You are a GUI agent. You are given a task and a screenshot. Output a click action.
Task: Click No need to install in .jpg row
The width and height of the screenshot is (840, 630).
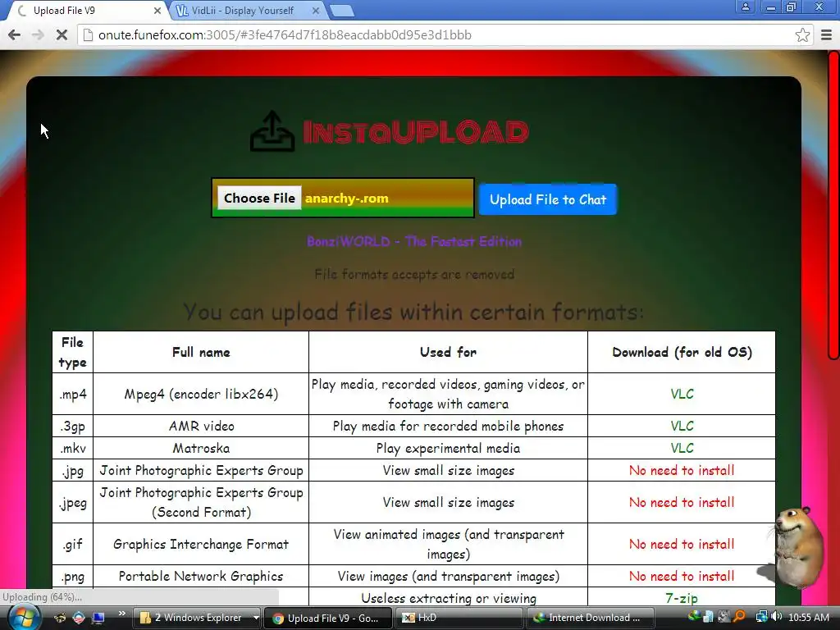tap(682, 470)
